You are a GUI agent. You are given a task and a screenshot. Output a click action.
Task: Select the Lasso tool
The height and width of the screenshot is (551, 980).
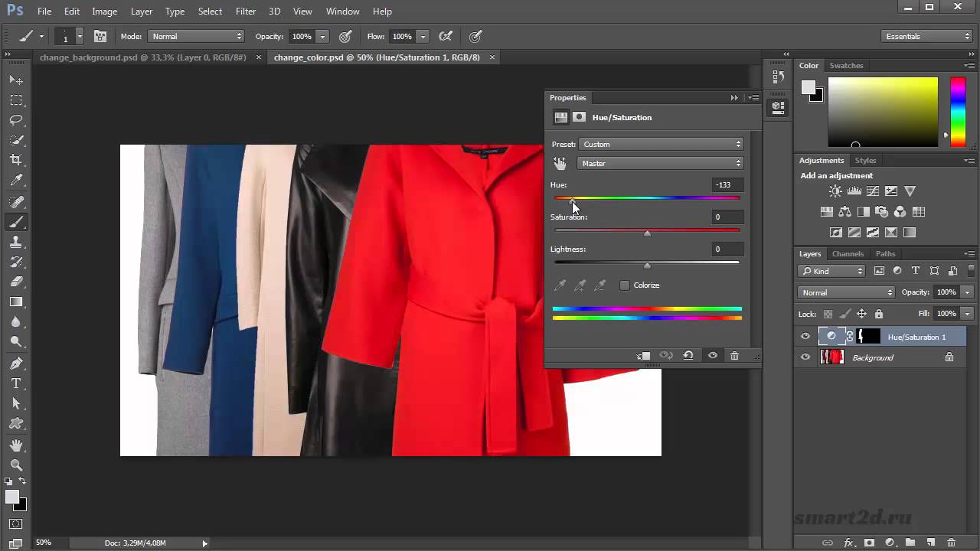[16, 120]
